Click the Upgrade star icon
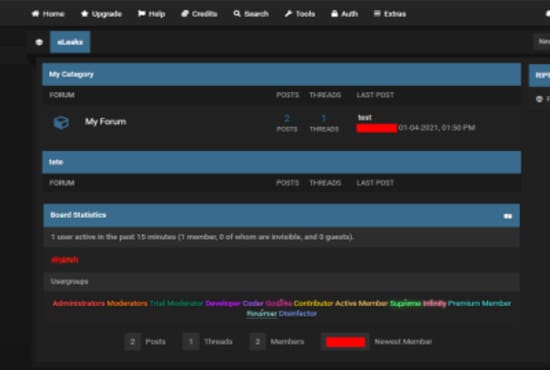This screenshot has height=370, width=550. 85,14
